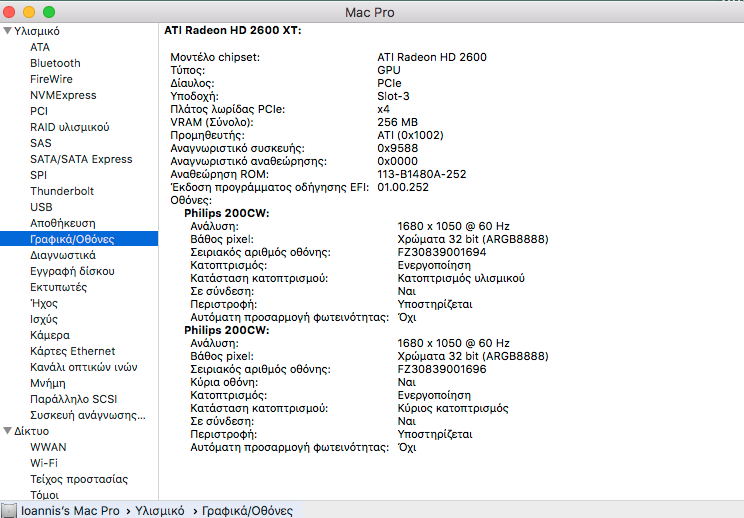Viewport: 744px width, 518px height.
Task: Open the PCI hardware entry
Action: coord(39,111)
